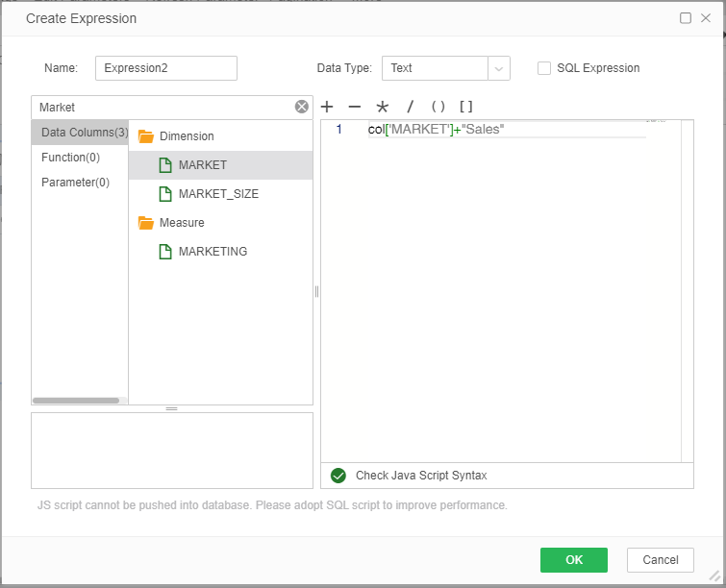Click the horizontal scrollbar under the category list
Image resolution: width=726 pixels, height=588 pixels.
[76, 400]
